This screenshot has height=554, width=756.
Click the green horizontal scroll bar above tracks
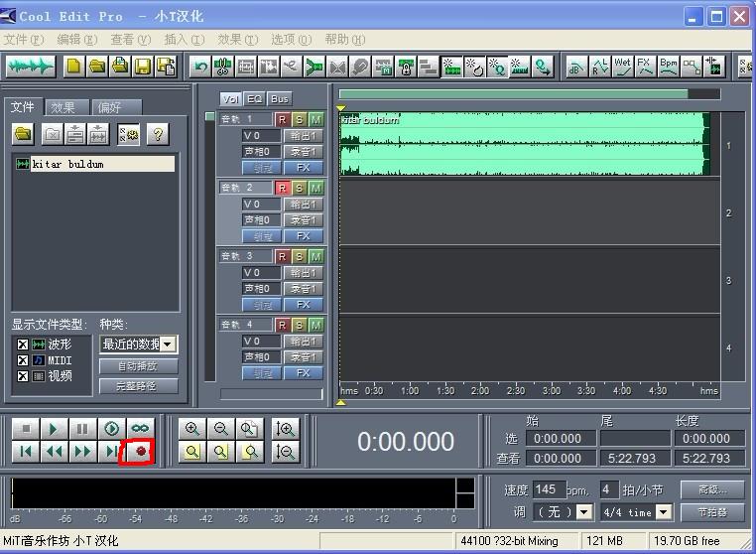[x=514, y=94]
